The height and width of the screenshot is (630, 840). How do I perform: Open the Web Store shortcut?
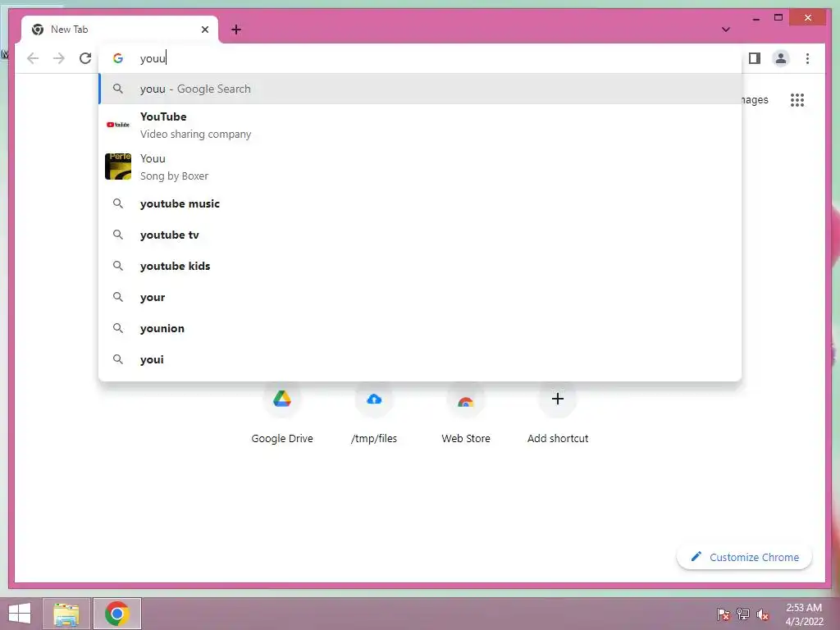466,413
